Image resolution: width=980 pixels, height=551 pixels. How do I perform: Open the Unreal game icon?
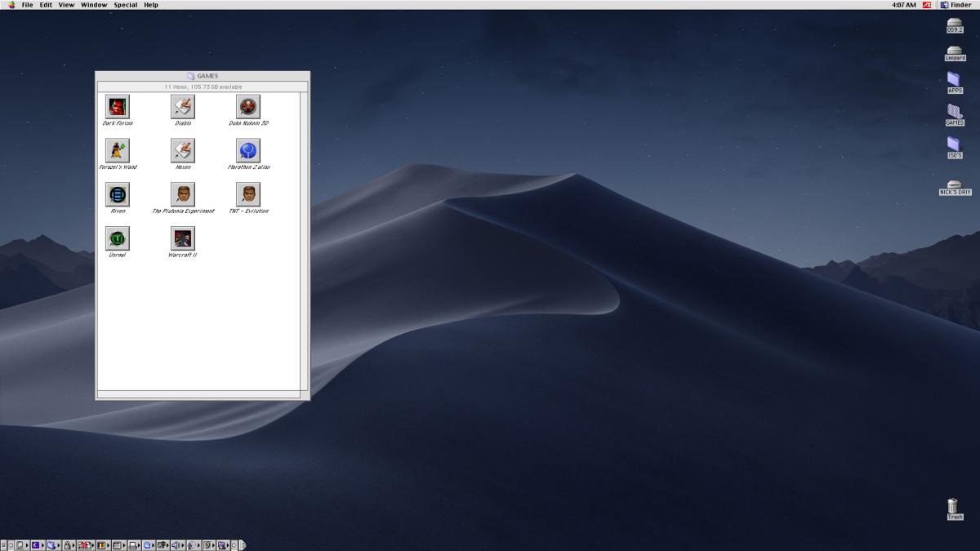[x=118, y=238]
